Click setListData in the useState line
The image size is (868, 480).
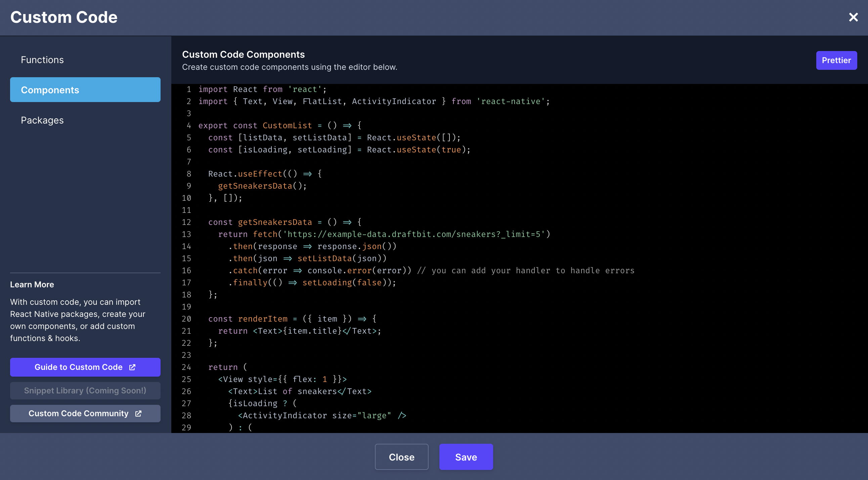(x=319, y=138)
